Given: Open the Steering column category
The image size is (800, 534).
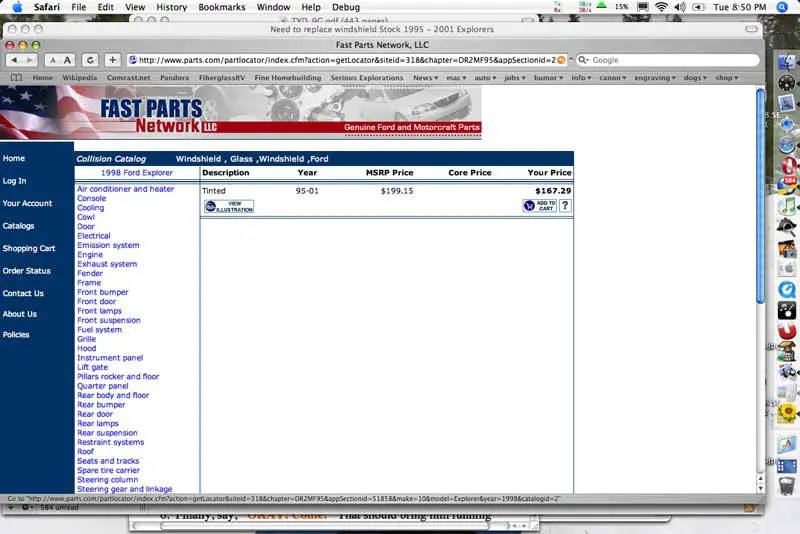Looking at the screenshot, I should [108, 480].
